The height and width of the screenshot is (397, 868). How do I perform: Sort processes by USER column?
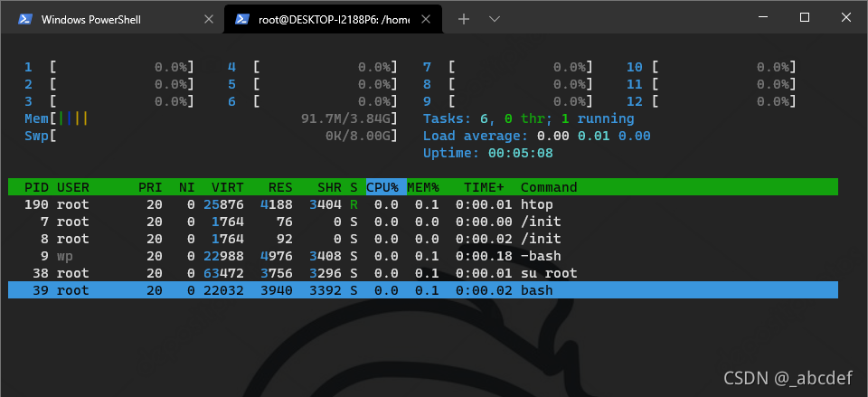73,187
